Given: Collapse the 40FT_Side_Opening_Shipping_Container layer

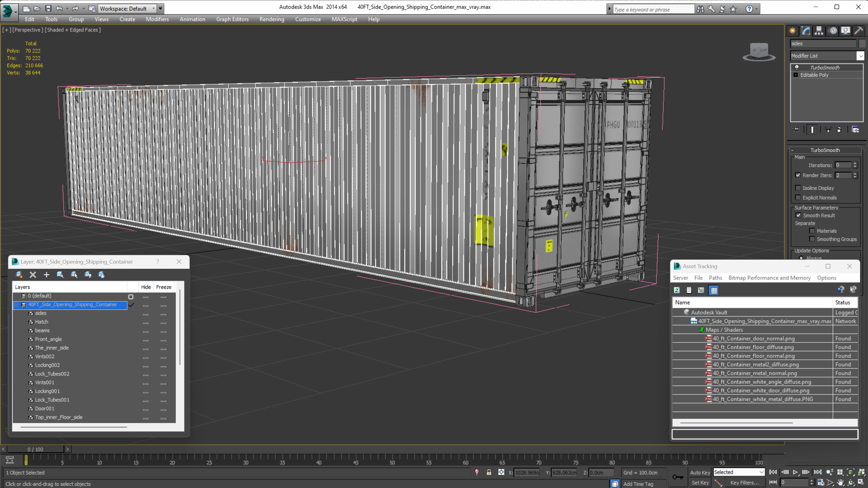Looking at the screenshot, I should pyautogui.click(x=16, y=304).
